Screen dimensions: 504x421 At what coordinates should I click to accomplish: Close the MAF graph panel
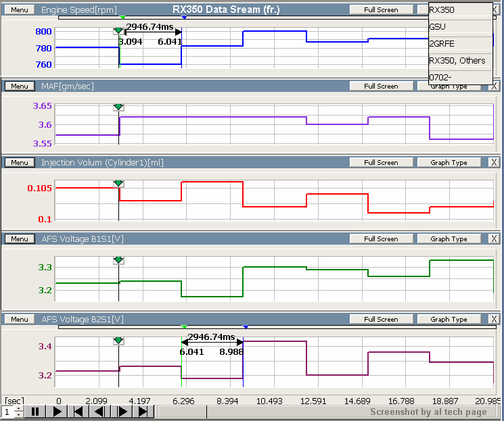(x=494, y=86)
